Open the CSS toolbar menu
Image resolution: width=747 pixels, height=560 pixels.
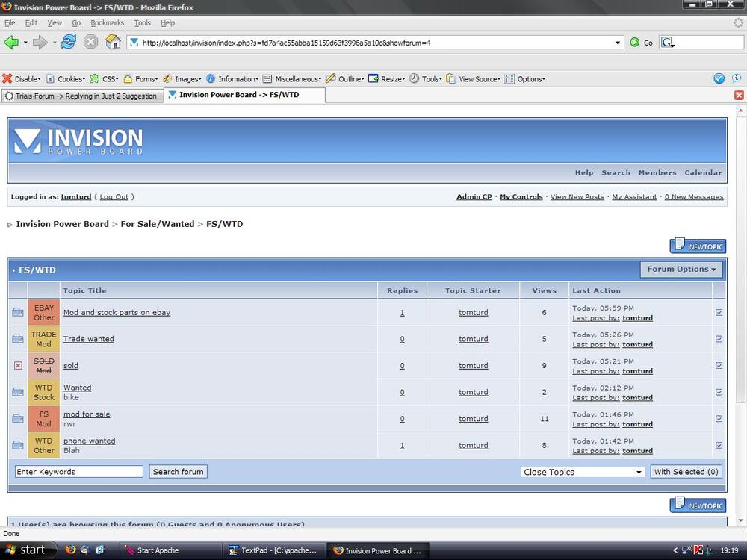104,79
